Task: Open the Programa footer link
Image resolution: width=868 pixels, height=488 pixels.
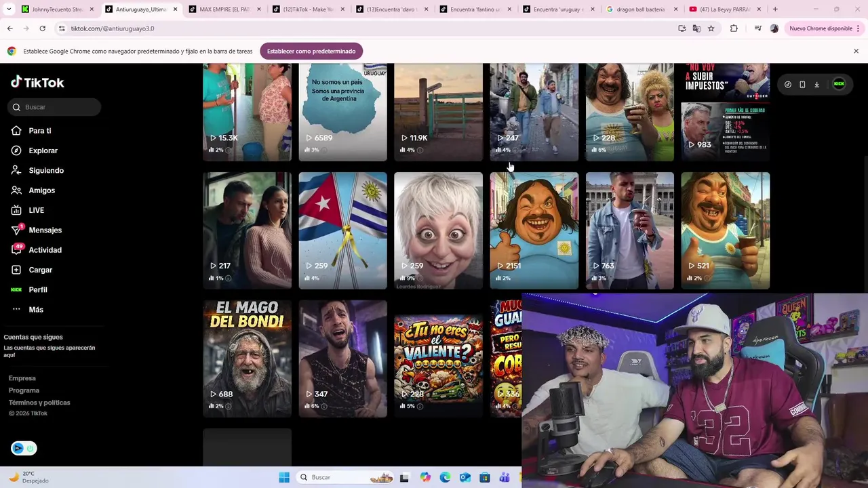Action: click(x=24, y=390)
